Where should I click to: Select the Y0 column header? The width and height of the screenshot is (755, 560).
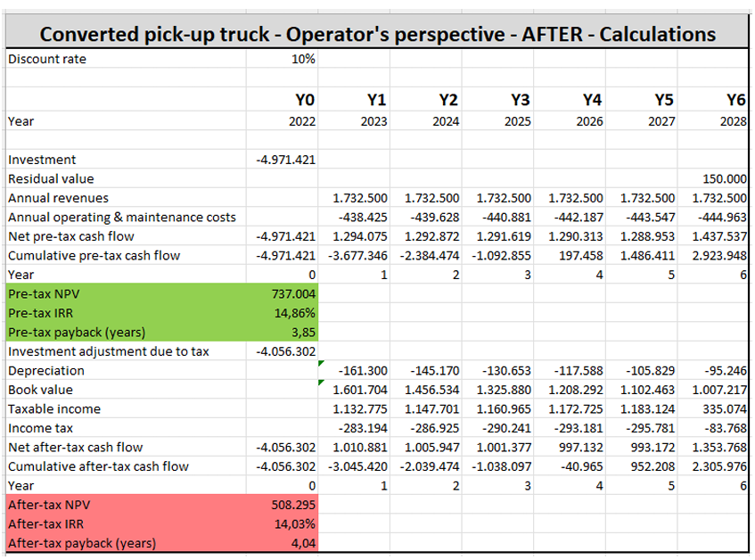point(303,100)
